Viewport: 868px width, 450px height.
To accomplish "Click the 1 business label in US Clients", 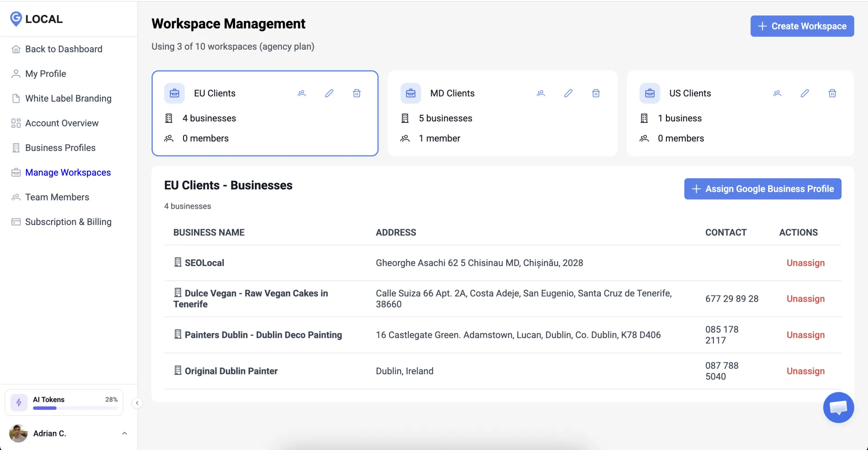I will pyautogui.click(x=679, y=118).
